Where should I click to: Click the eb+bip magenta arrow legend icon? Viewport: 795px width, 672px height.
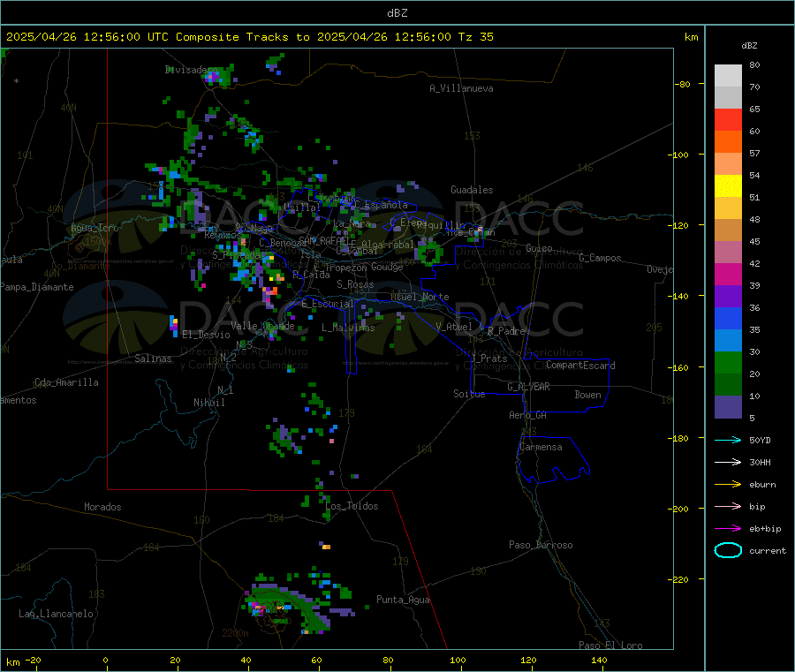728,529
